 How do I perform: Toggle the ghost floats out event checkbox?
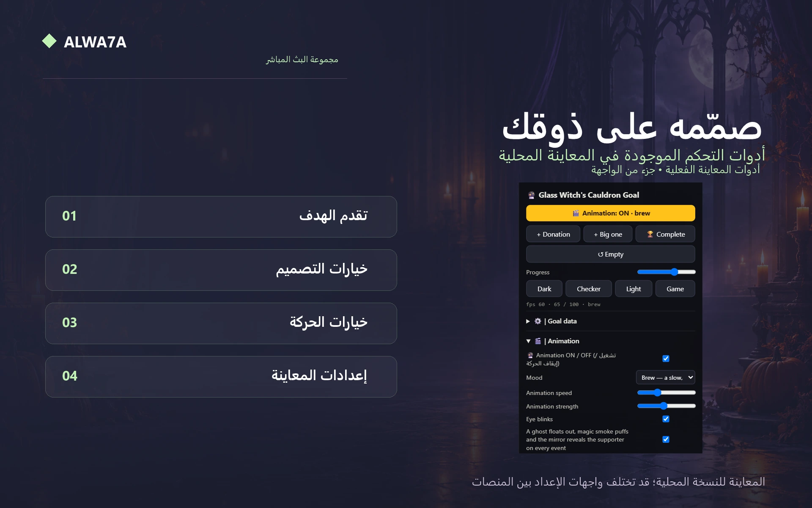(666, 439)
